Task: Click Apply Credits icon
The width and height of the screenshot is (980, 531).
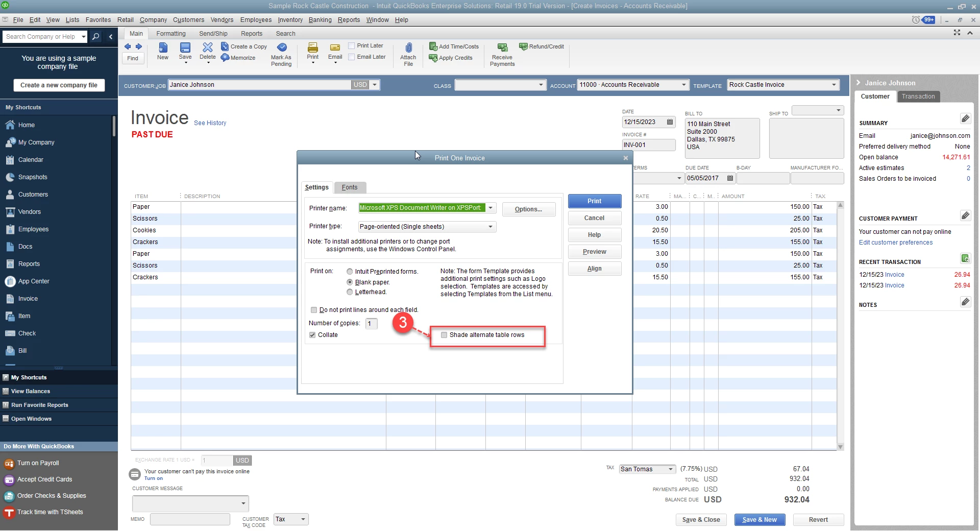Action: tap(433, 58)
